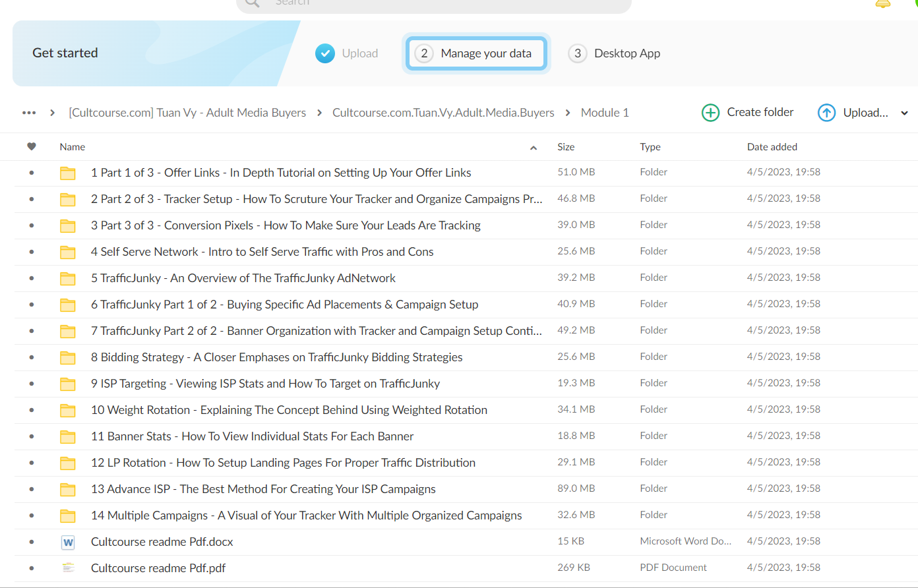Open folder icon of 4 Self Serve Network

[68, 252]
